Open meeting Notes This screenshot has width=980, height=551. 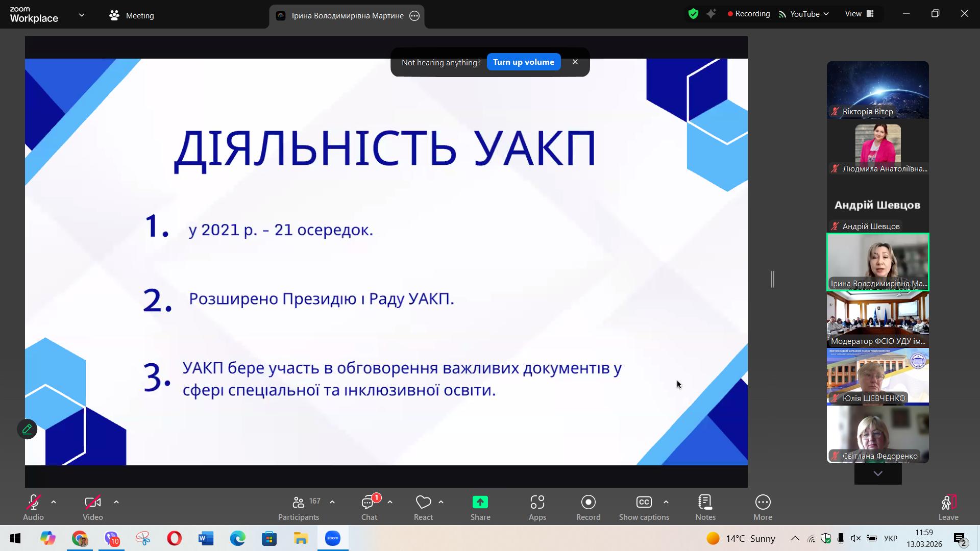click(705, 508)
